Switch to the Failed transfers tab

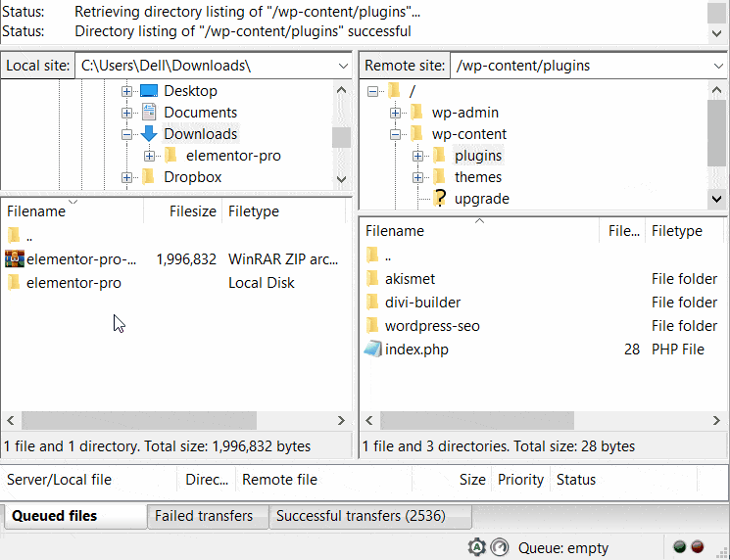(208, 516)
